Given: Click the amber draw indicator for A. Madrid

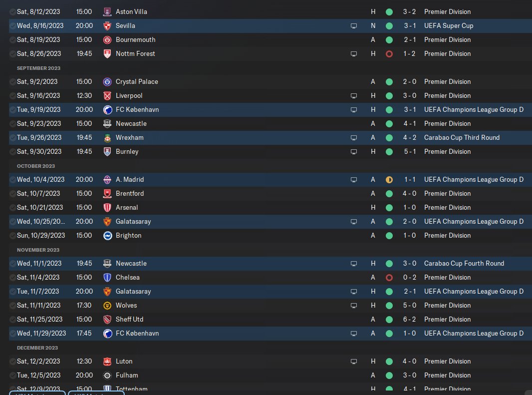Looking at the screenshot, I should [x=389, y=179].
